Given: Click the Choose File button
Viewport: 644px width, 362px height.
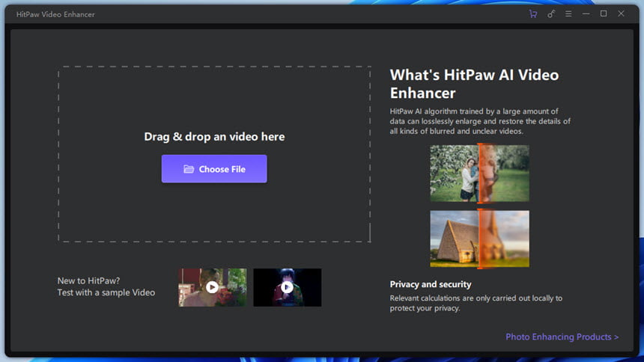Looking at the screenshot, I should (x=214, y=169).
